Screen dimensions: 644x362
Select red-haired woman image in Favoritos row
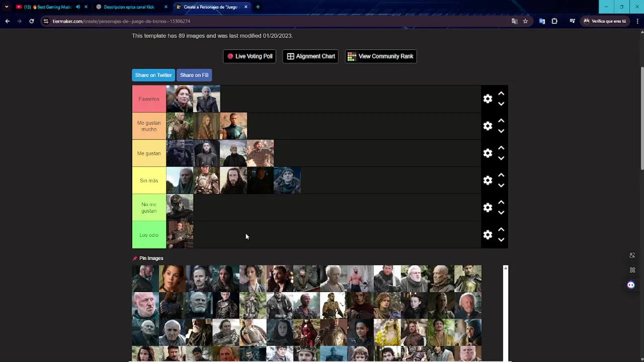[x=180, y=99]
